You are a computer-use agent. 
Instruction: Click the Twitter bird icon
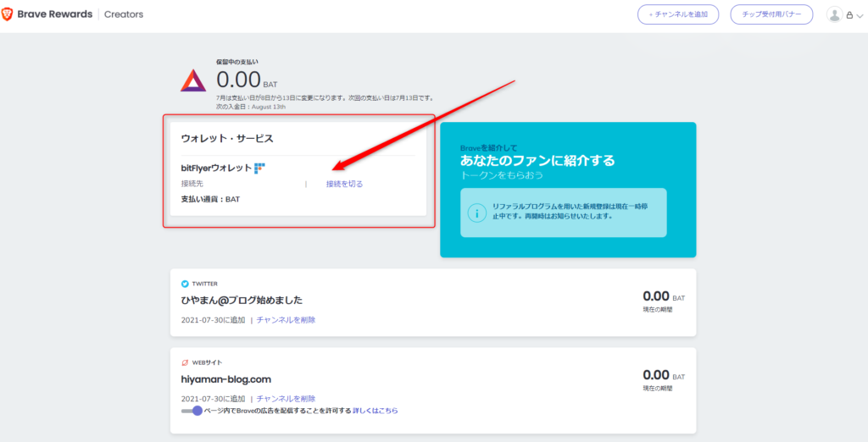point(185,284)
